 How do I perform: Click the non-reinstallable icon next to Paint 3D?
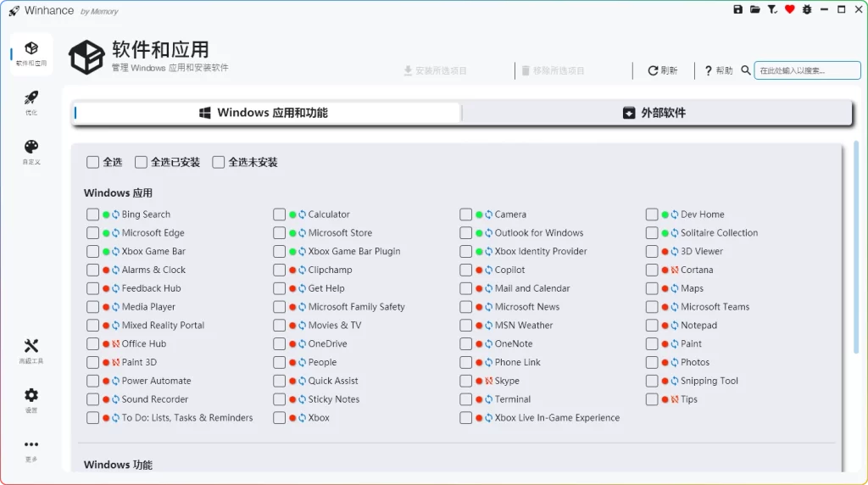pos(115,362)
